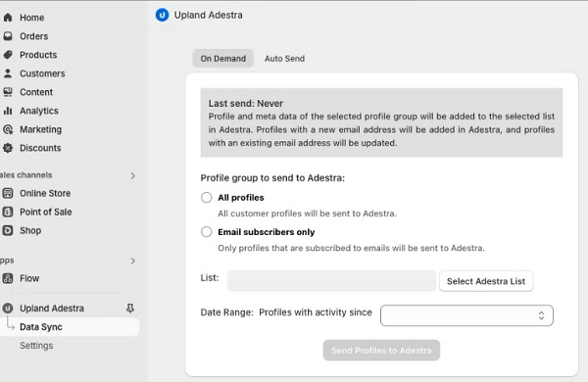The height and width of the screenshot is (382, 588).
Task: Open Analytics bar chart icon
Action: tap(8, 111)
